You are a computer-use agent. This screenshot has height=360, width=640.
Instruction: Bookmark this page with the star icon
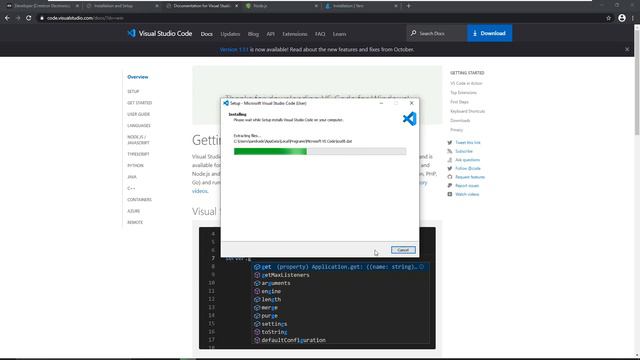(x=609, y=18)
